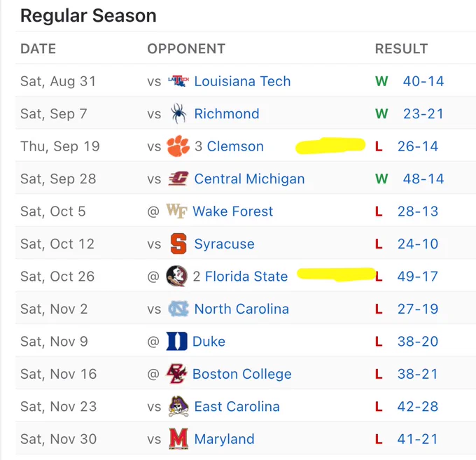Open the Boston College team page
The height and width of the screenshot is (460, 476).
242,374
